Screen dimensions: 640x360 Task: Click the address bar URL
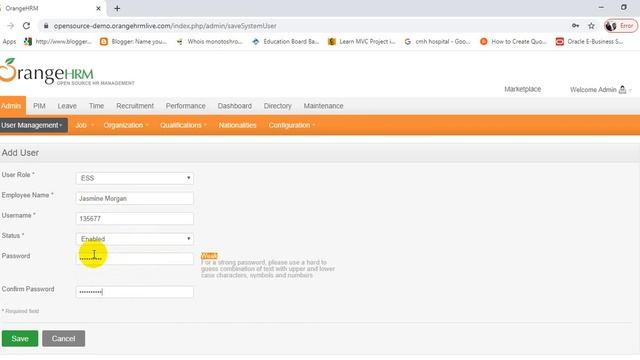tap(165, 26)
